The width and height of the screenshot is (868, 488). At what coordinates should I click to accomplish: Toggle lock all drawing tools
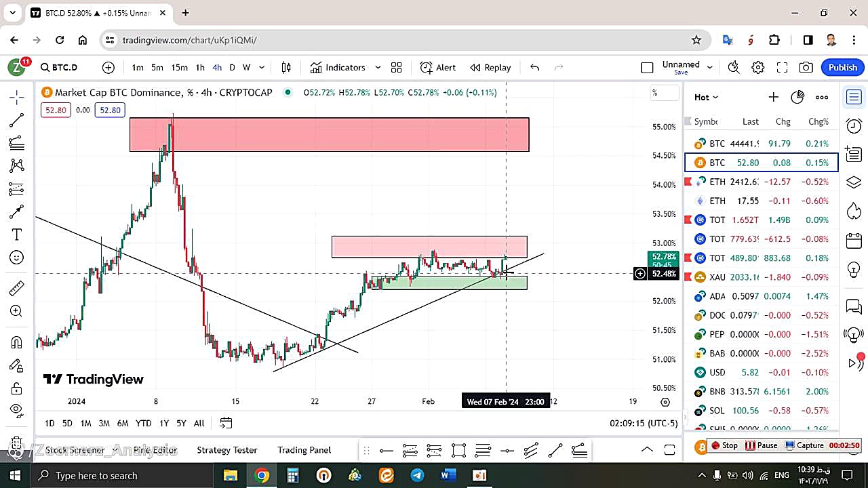(17, 388)
